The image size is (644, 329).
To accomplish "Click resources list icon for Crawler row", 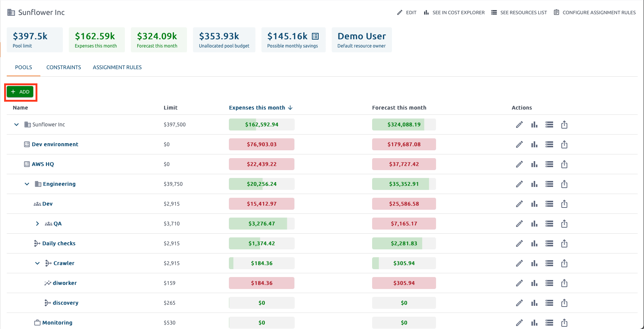I will pyautogui.click(x=549, y=263).
